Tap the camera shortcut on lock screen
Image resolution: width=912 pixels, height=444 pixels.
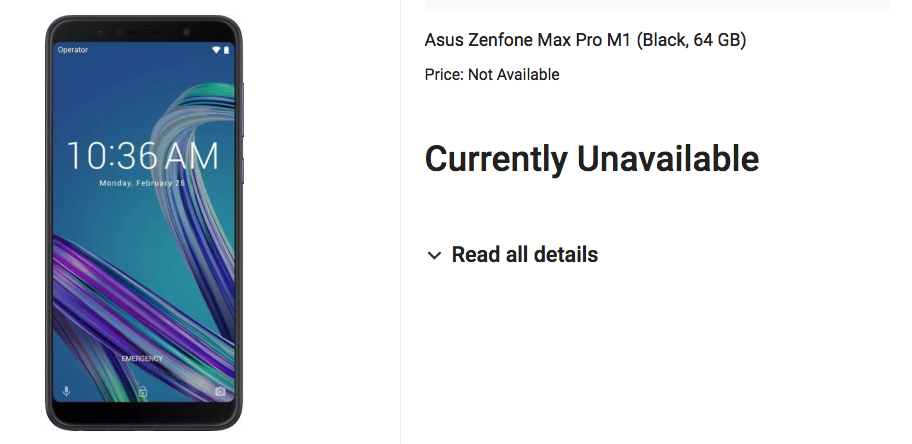220,391
